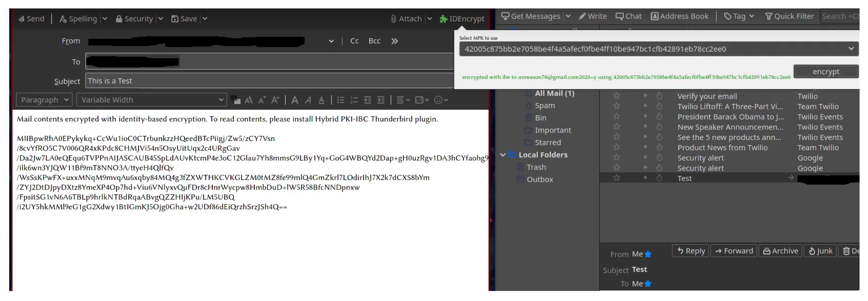Screen dimensions: 868x301
Task: Star the Verify your email message
Action: (616, 96)
